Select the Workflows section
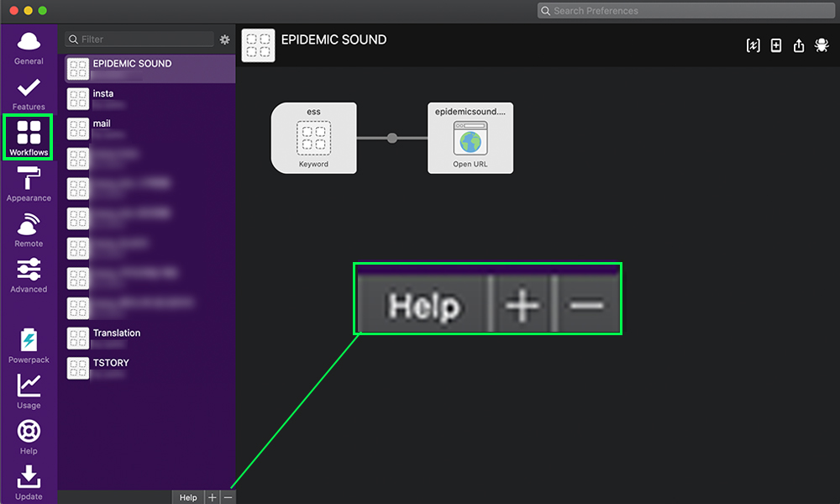The height and width of the screenshot is (504, 840). 29,138
